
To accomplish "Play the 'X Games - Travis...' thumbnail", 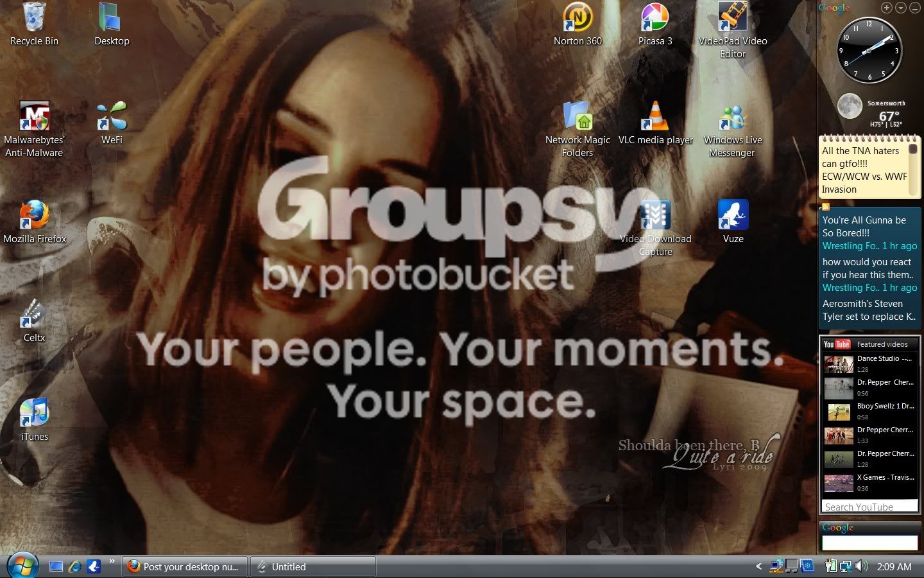I will pyautogui.click(x=839, y=483).
